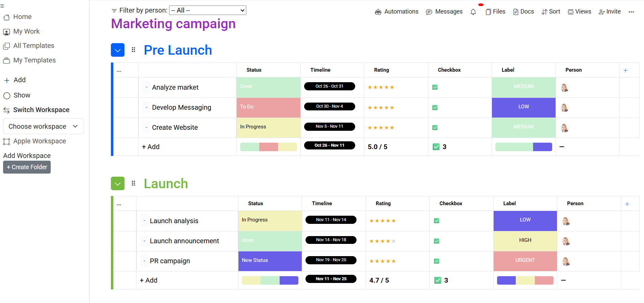Click the URGENT label on PR campaign

pyautogui.click(x=525, y=261)
